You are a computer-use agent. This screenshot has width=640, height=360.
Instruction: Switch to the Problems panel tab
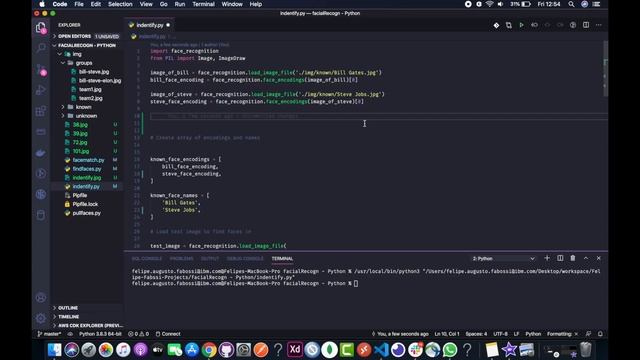pos(182,259)
